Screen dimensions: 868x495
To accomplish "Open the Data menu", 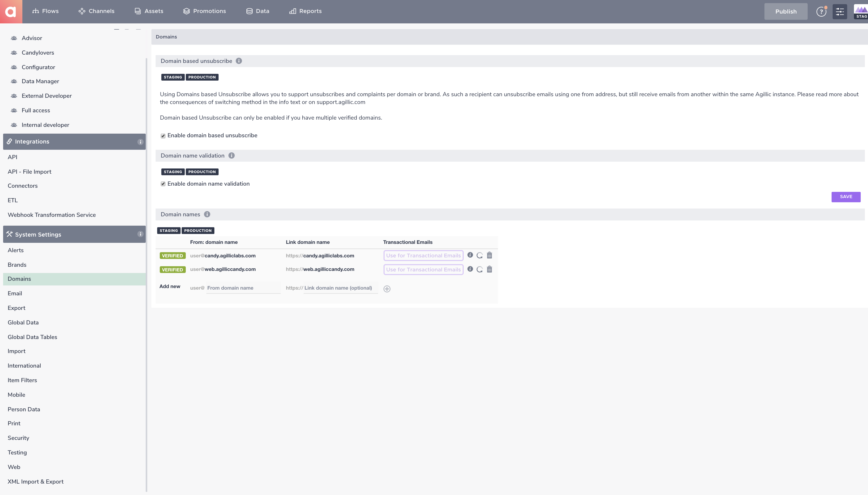I will tap(258, 11).
